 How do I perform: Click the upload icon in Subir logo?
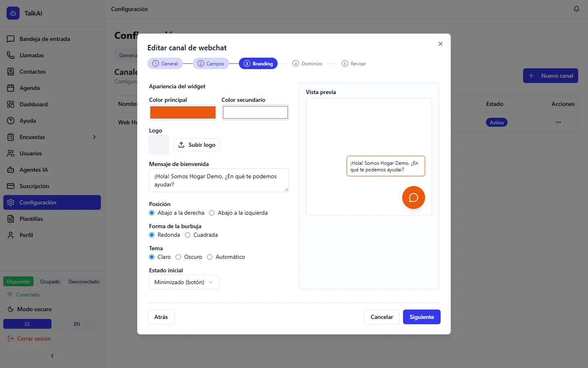[181, 145]
